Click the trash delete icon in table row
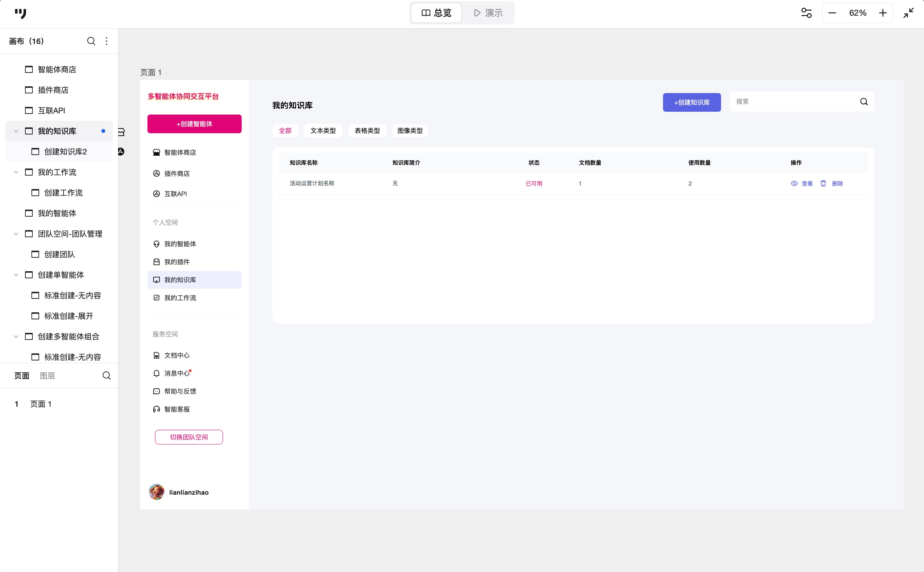 click(x=823, y=184)
